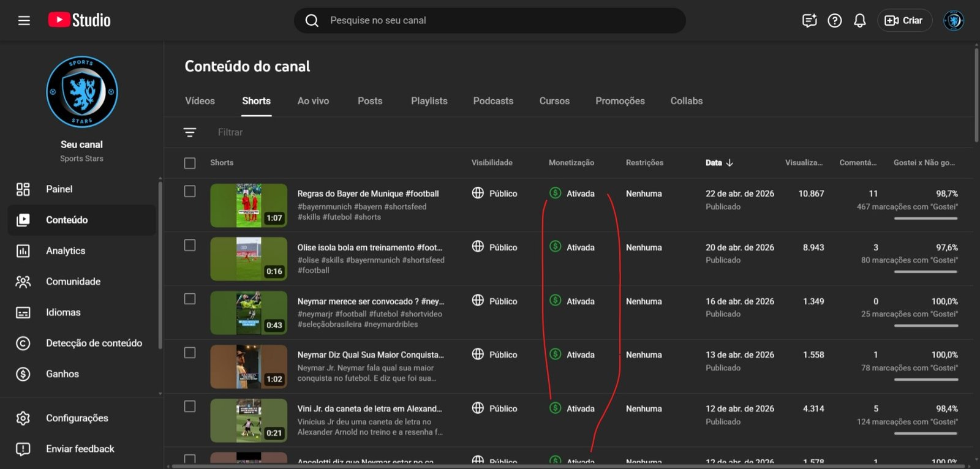
Task: Open the notifications bell
Action: [x=859, y=21]
